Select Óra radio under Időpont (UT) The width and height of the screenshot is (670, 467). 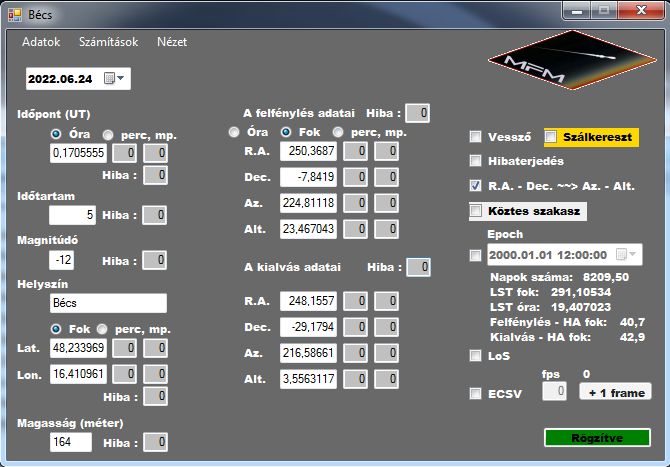click(56, 134)
